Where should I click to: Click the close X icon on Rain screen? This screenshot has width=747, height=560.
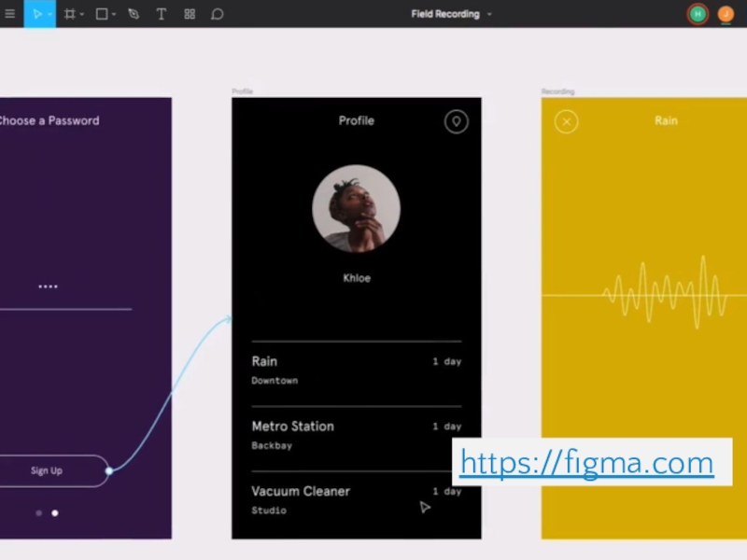566,121
